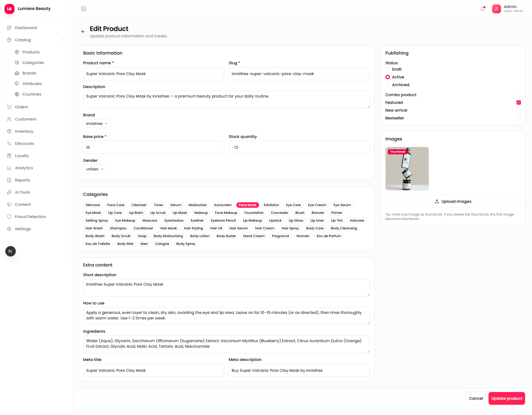Click the Update product button
The image size is (532, 415).
click(507, 398)
